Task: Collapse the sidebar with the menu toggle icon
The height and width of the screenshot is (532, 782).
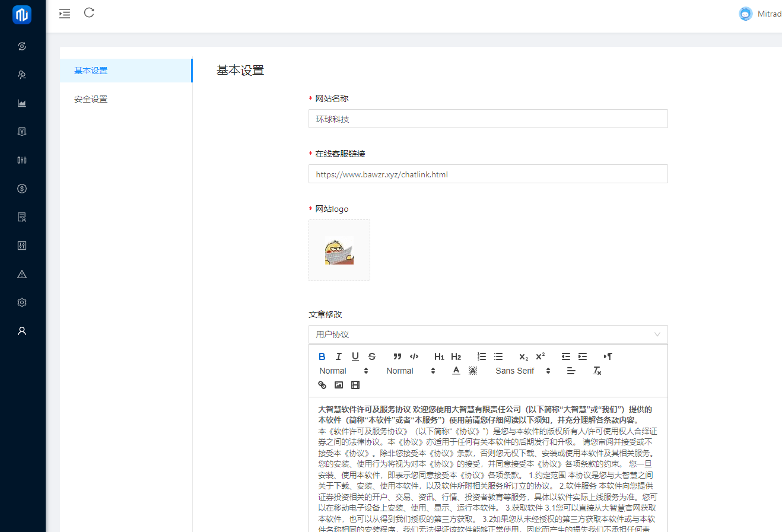Action: (65, 13)
